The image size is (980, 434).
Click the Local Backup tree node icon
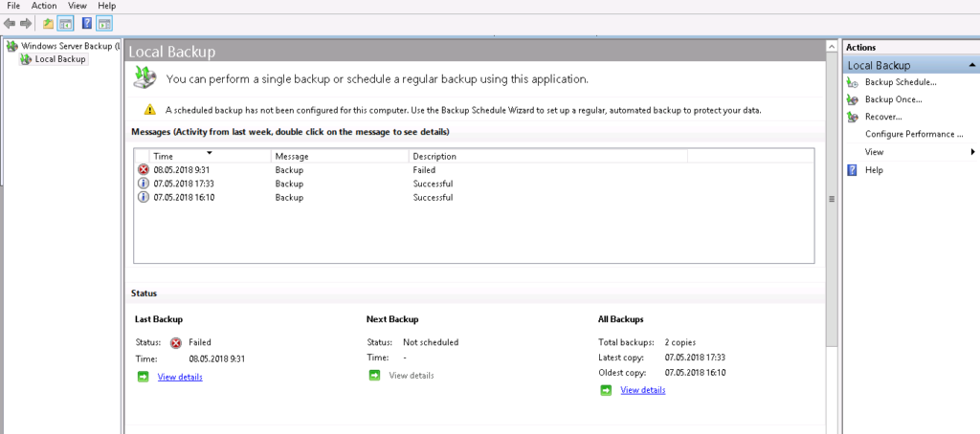26,59
